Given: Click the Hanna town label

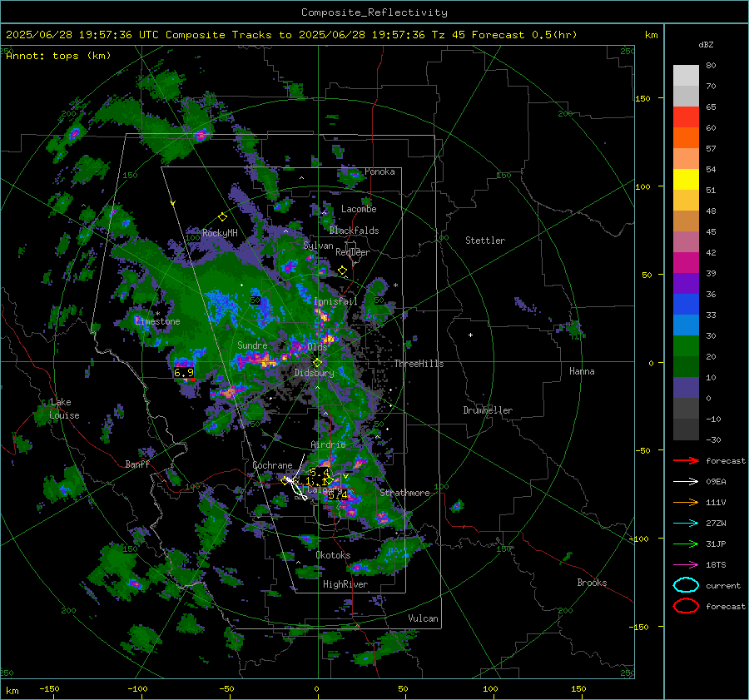Looking at the screenshot, I should [x=582, y=371].
